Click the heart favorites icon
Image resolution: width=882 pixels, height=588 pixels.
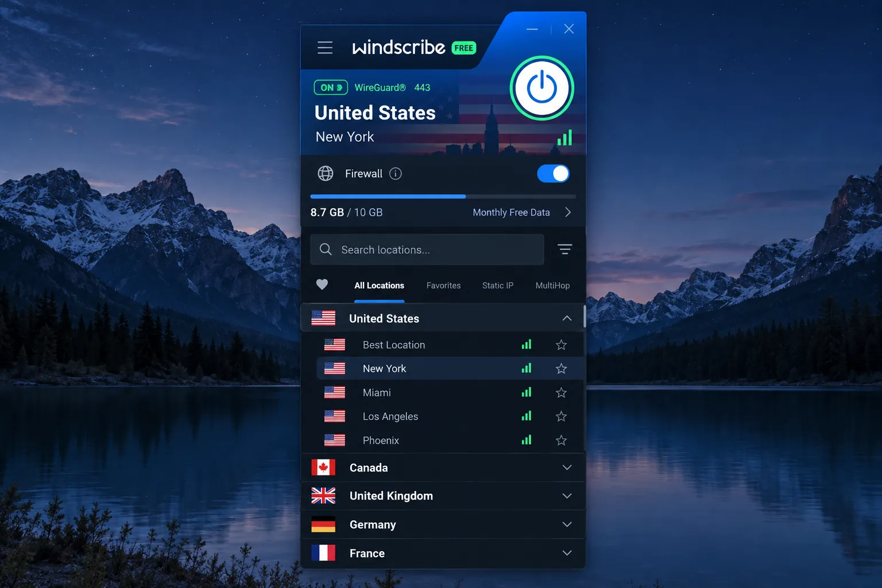pos(322,285)
